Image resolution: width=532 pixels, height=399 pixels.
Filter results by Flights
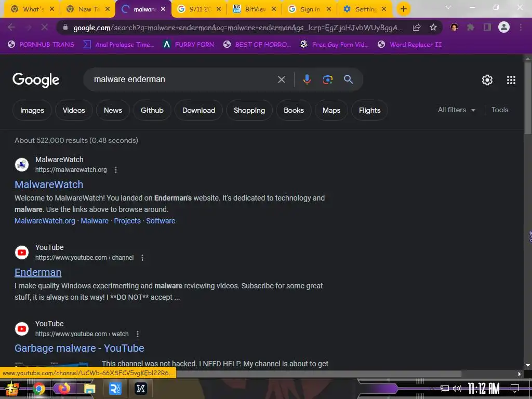tap(369, 110)
